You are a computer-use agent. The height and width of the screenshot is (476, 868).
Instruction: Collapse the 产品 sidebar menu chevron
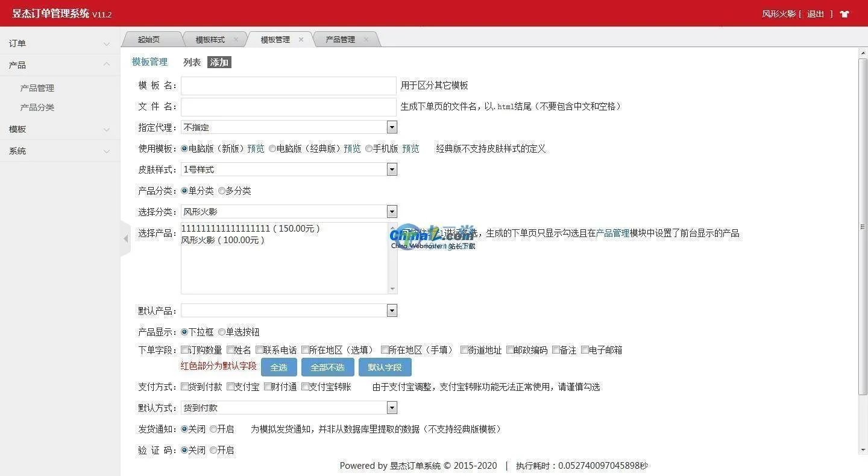(x=107, y=65)
